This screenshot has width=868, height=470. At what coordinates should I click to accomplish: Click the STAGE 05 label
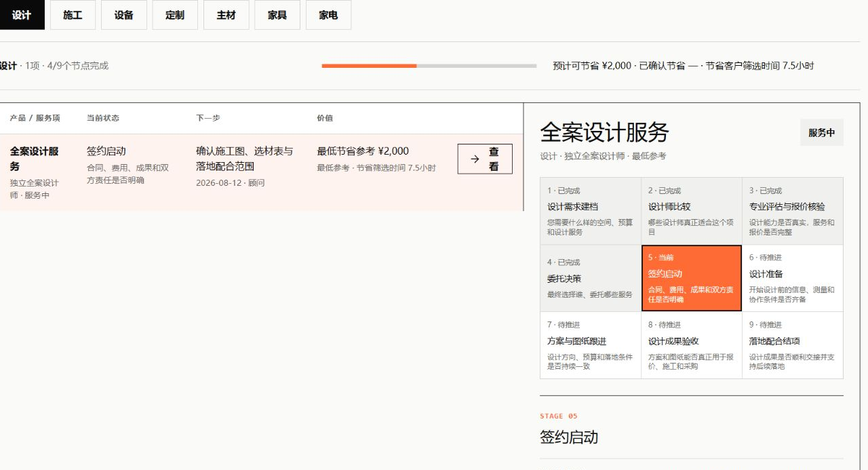[x=559, y=416]
